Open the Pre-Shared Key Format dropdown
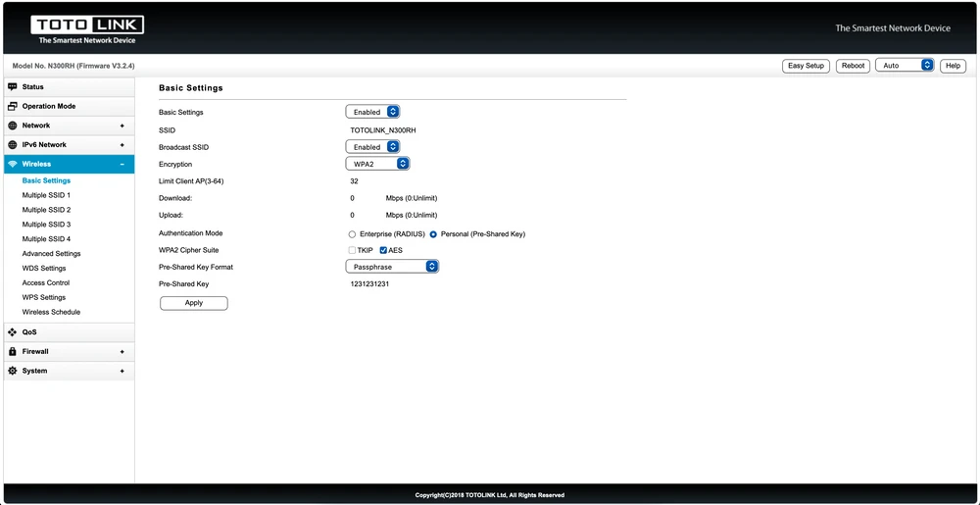 click(392, 267)
